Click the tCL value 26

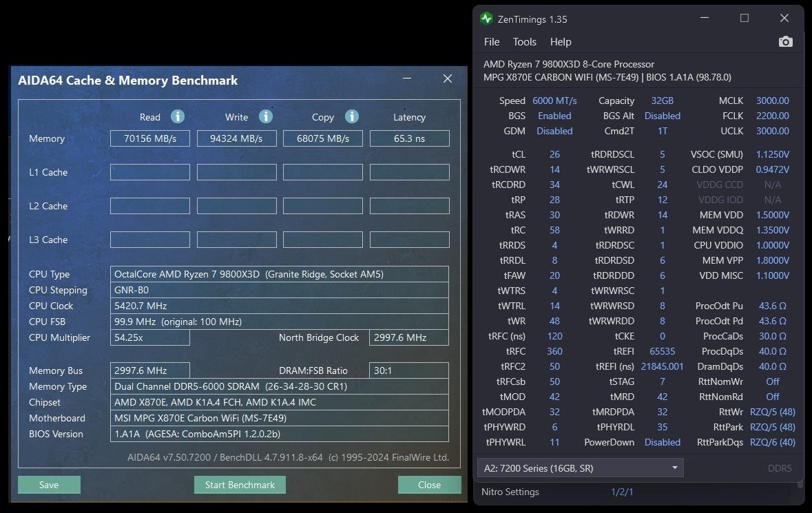[x=554, y=154]
